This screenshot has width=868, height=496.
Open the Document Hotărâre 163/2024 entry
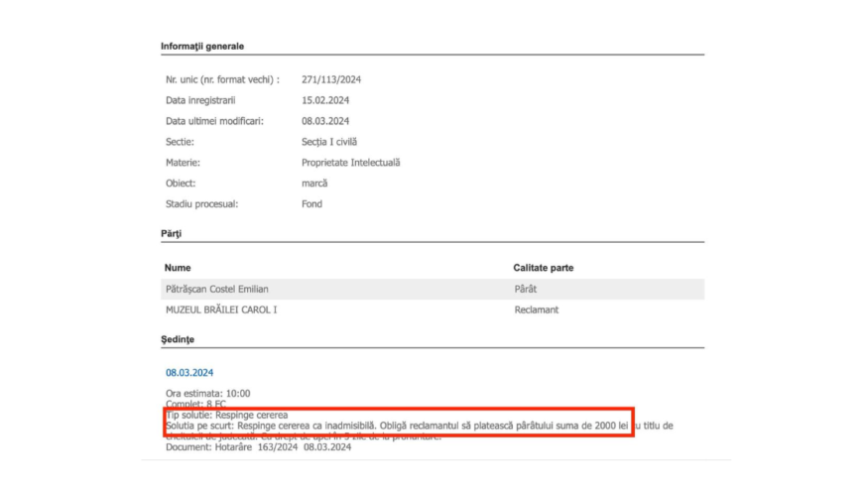258,447
